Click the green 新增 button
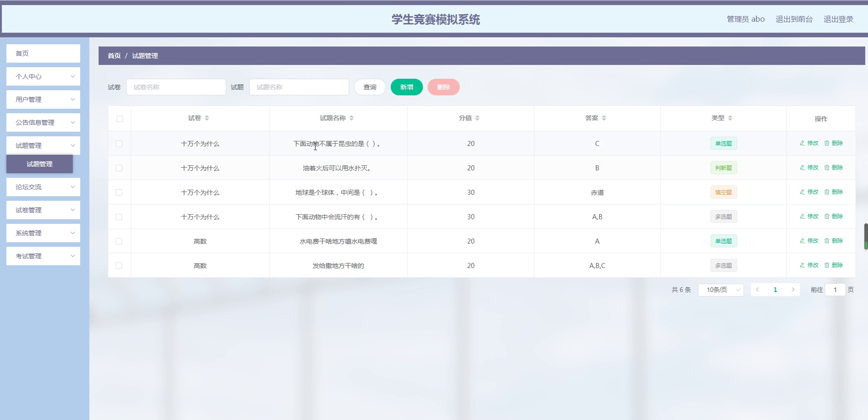 click(x=407, y=87)
